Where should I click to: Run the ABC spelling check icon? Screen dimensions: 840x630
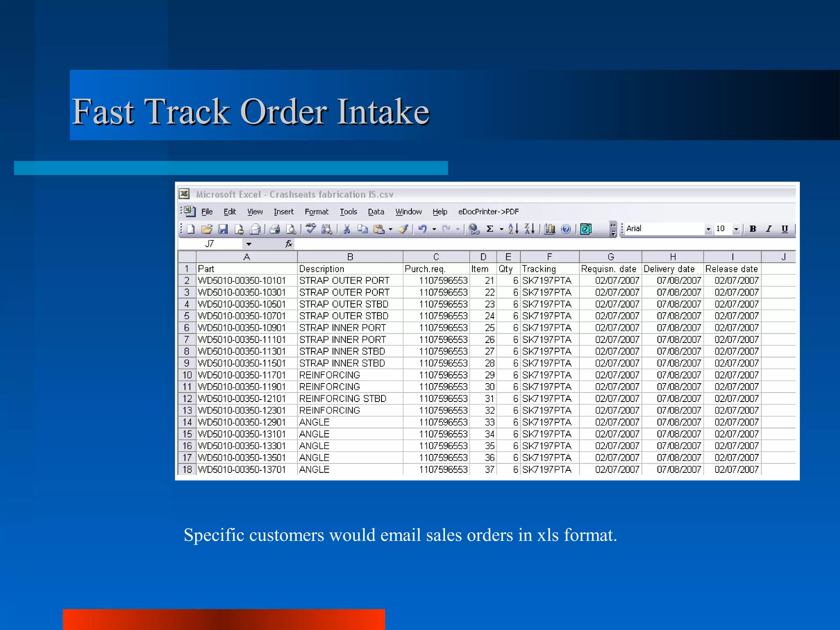click(311, 228)
